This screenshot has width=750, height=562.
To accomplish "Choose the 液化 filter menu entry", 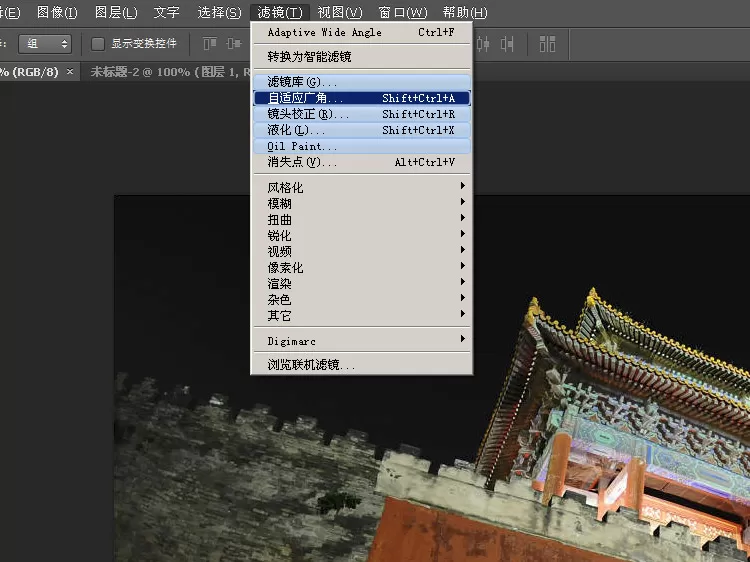I will tap(361, 130).
